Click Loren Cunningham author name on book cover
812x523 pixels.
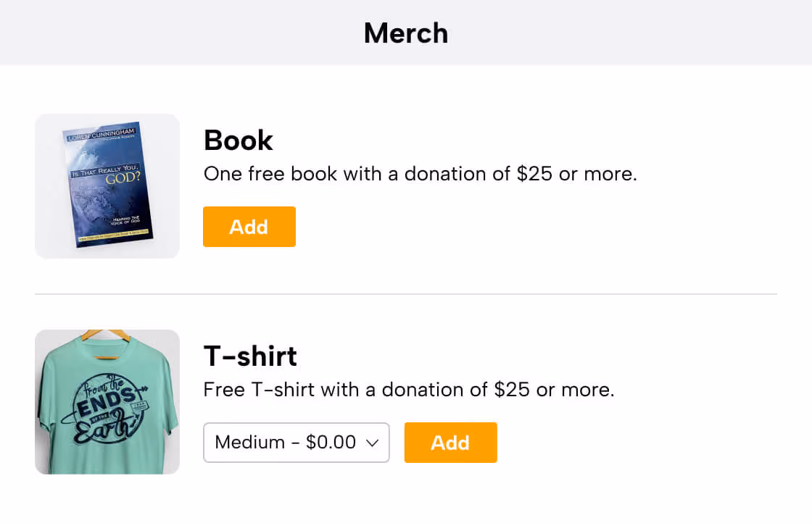click(x=101, y=135)
